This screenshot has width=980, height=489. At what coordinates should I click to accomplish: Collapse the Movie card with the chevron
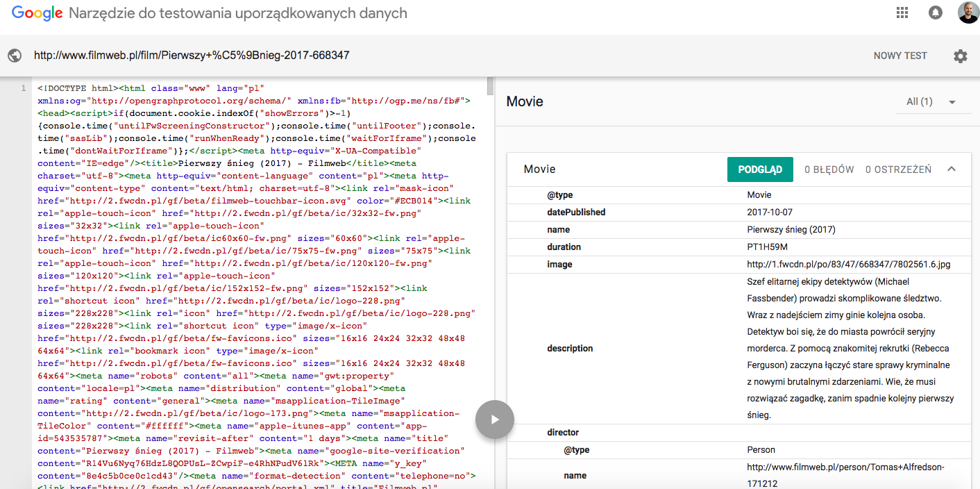pos(952,169)
